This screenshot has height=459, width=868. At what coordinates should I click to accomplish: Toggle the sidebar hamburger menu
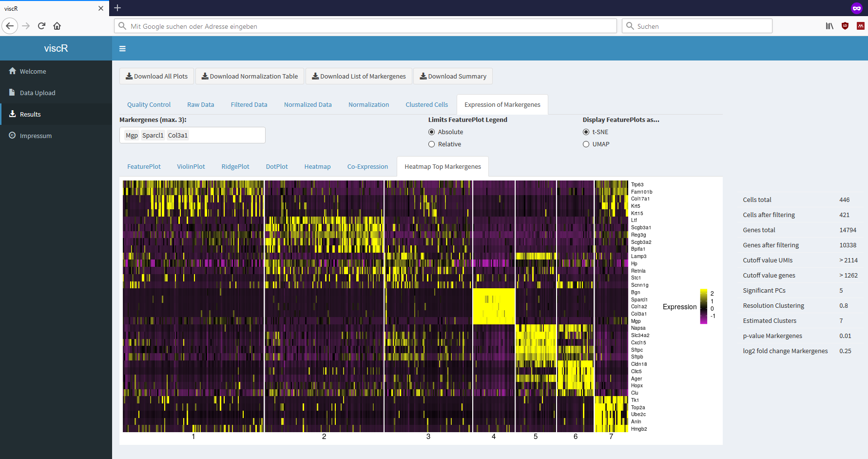pyautogui.click(x=122, y=48)
